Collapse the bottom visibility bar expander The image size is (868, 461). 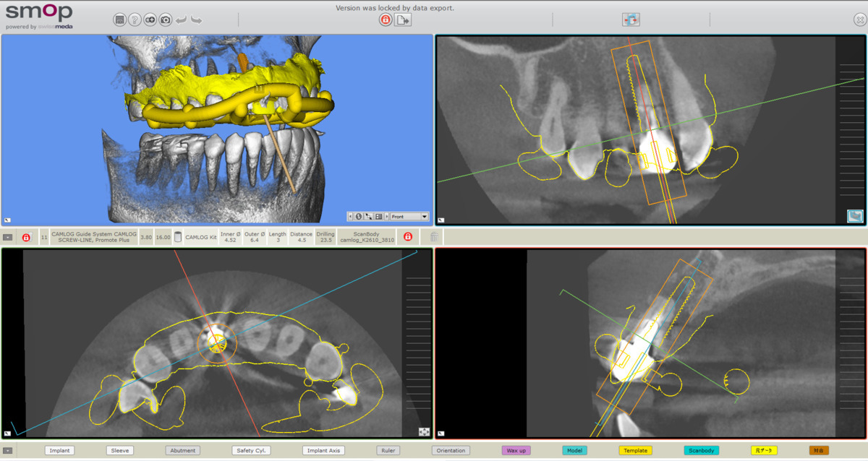[7, 450]
